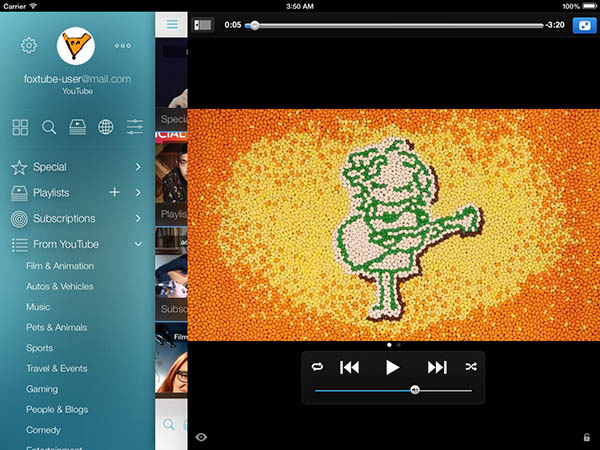Open settings gear in sidebar
The width and height of the screenshot is (600, 450).
click(29, 46)
